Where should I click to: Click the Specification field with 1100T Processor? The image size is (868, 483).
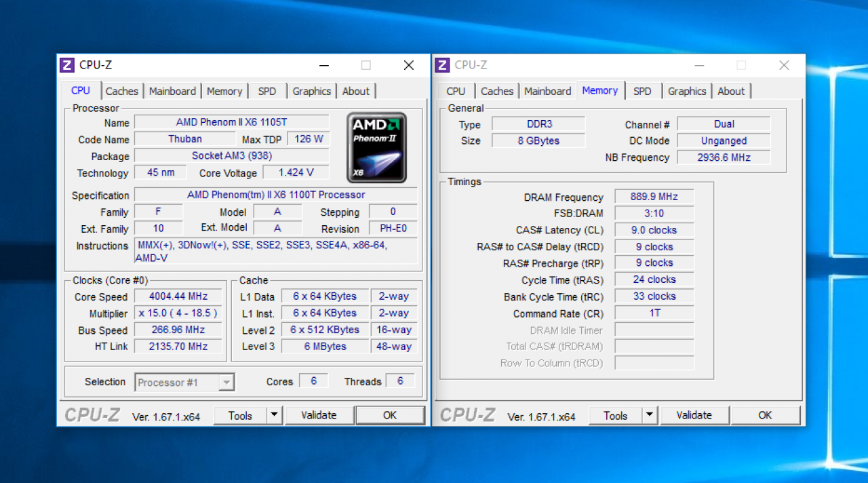pos(276,195)
